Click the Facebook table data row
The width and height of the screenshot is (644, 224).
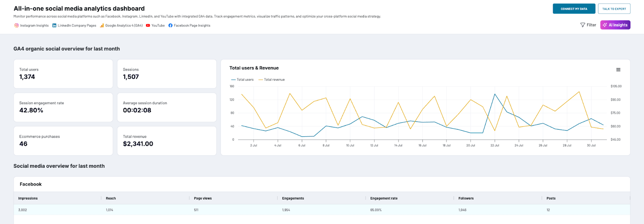click(x=322, y=210)
